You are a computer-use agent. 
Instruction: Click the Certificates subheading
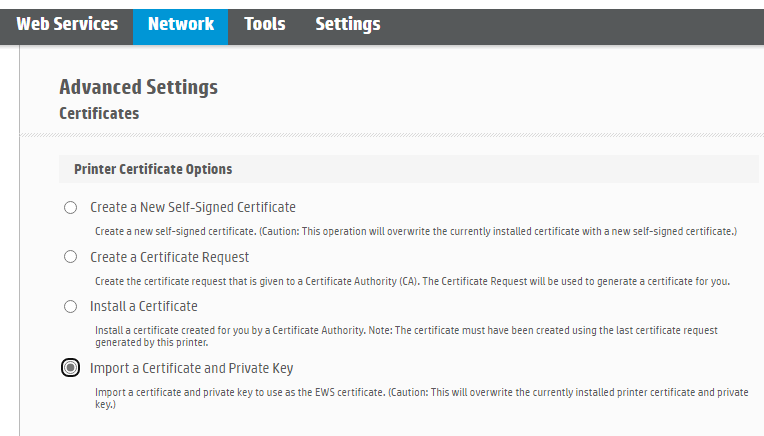[99, 114]
